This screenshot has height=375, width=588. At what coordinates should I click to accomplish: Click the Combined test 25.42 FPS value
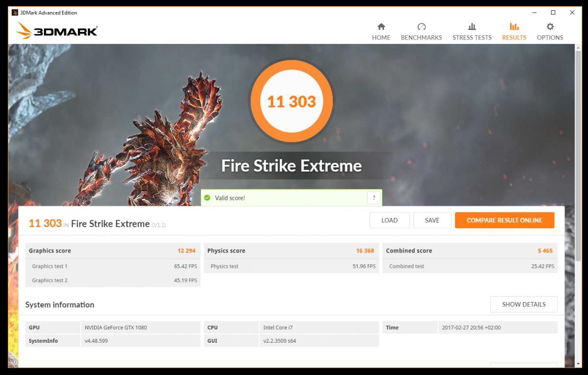pyautogui.click(x=543, y=266)
